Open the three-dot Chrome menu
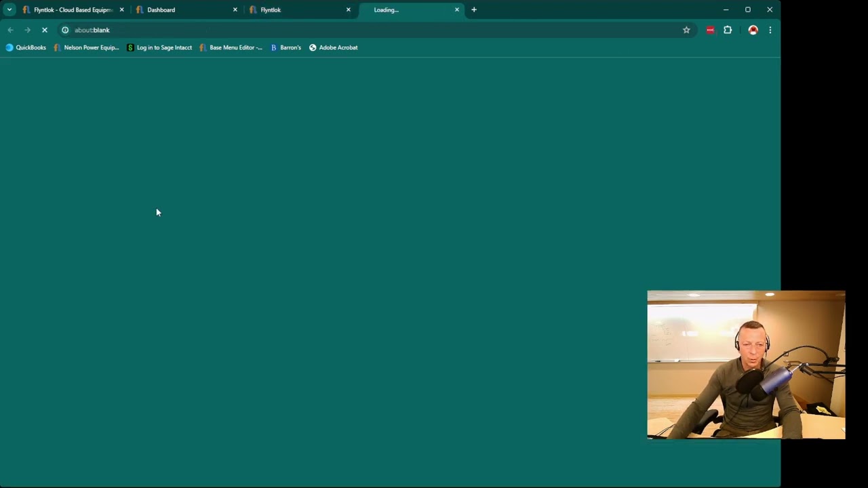 click(770, 30)
